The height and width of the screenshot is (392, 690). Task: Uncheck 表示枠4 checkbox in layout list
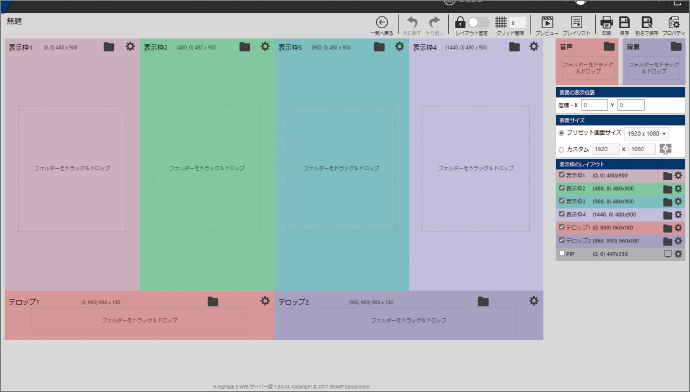point(562,214)
